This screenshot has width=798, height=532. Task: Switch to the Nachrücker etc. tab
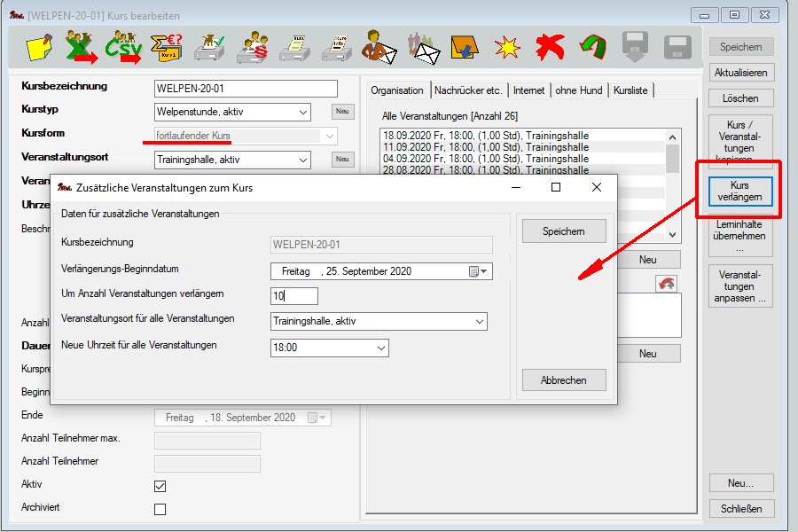coord(468,90)
